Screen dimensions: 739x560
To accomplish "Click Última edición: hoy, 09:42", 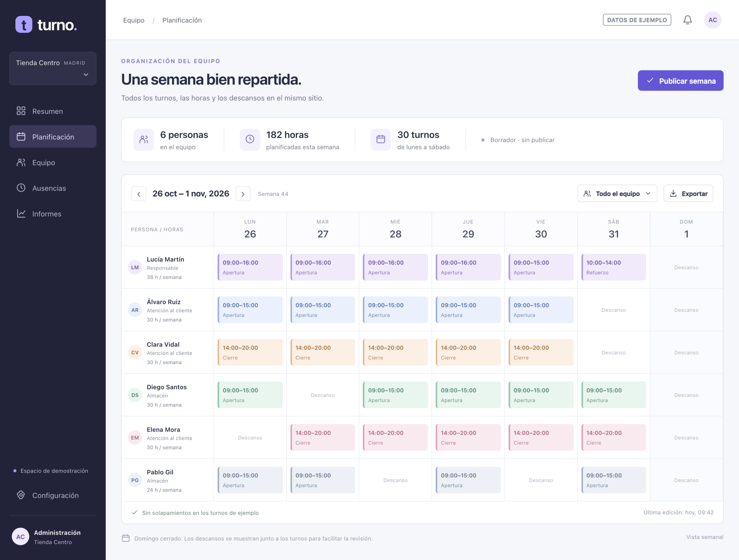I will 678,512.
